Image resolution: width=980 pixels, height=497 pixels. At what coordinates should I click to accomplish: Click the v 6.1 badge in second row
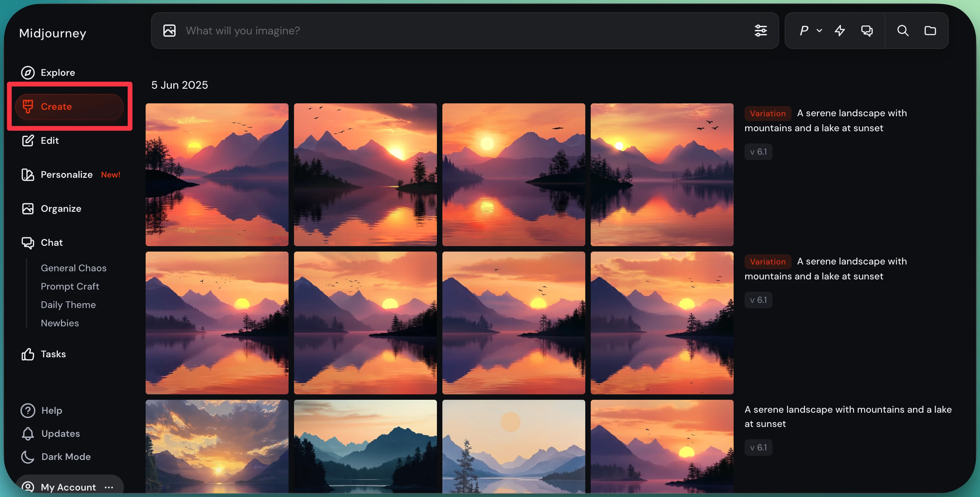(758, 300)
